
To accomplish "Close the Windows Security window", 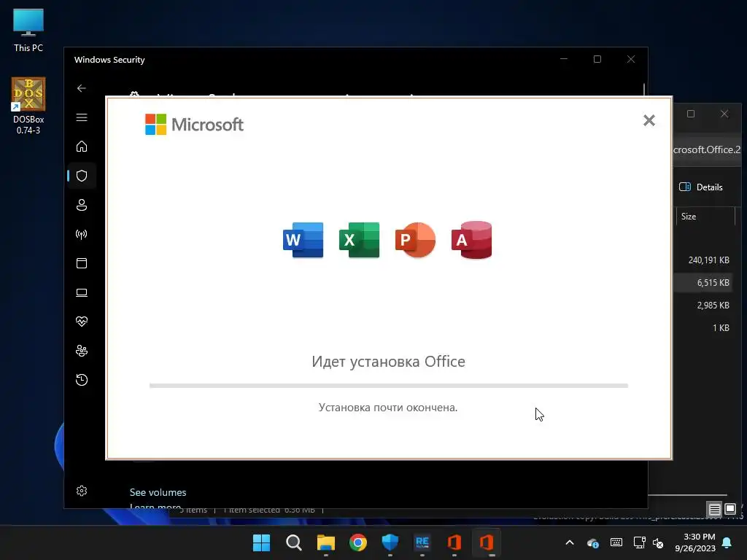I will 631,59.
